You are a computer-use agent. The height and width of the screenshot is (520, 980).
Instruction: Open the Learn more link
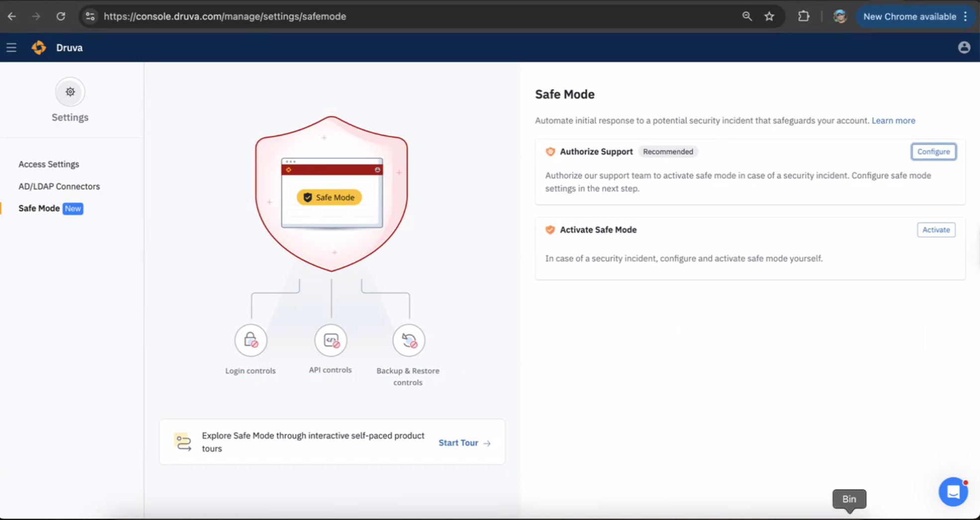pyautogui.click(x=893, y=120)
